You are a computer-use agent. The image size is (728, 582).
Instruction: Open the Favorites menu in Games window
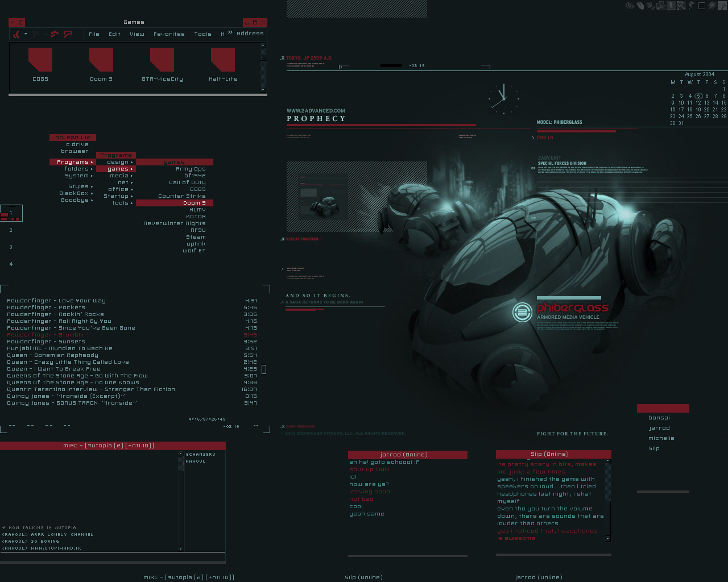[169, 34]
